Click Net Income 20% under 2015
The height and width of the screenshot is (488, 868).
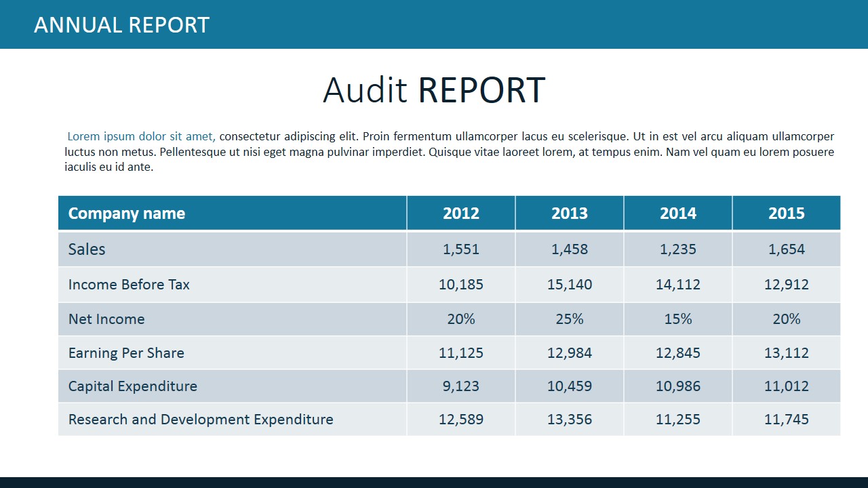pos(787,319)
